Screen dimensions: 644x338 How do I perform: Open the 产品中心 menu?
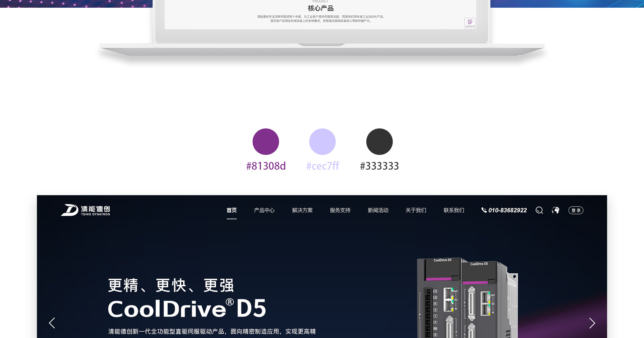click(x=264, y=210)
